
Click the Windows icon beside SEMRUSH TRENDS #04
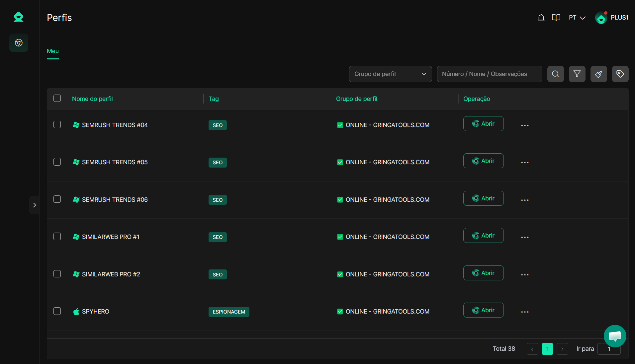(76, 125)
